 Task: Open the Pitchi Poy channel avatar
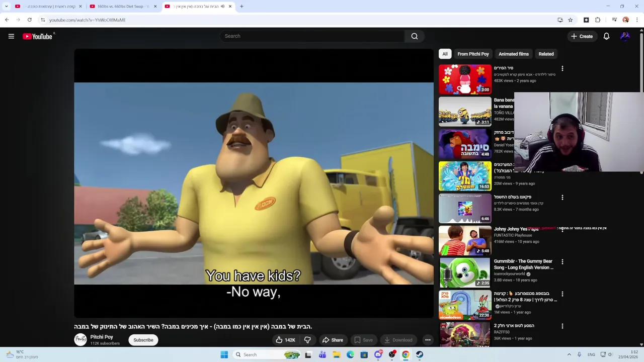click(x=80, y=340)
